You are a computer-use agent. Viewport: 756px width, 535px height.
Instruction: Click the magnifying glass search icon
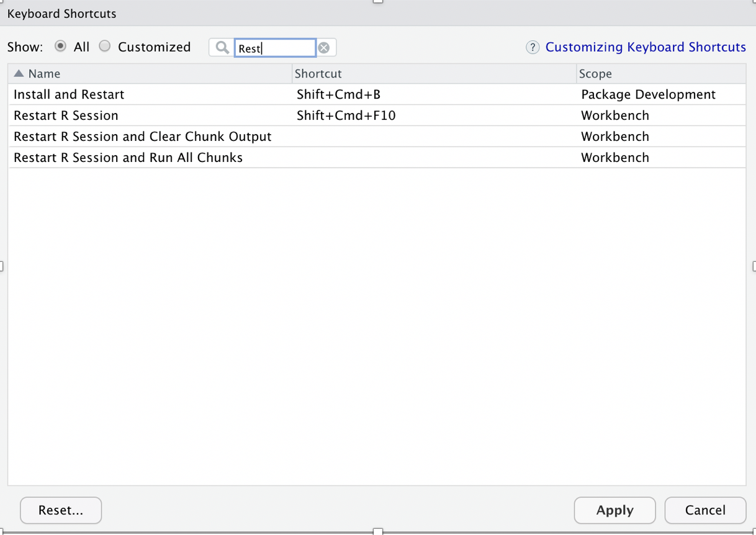[221, 47]
